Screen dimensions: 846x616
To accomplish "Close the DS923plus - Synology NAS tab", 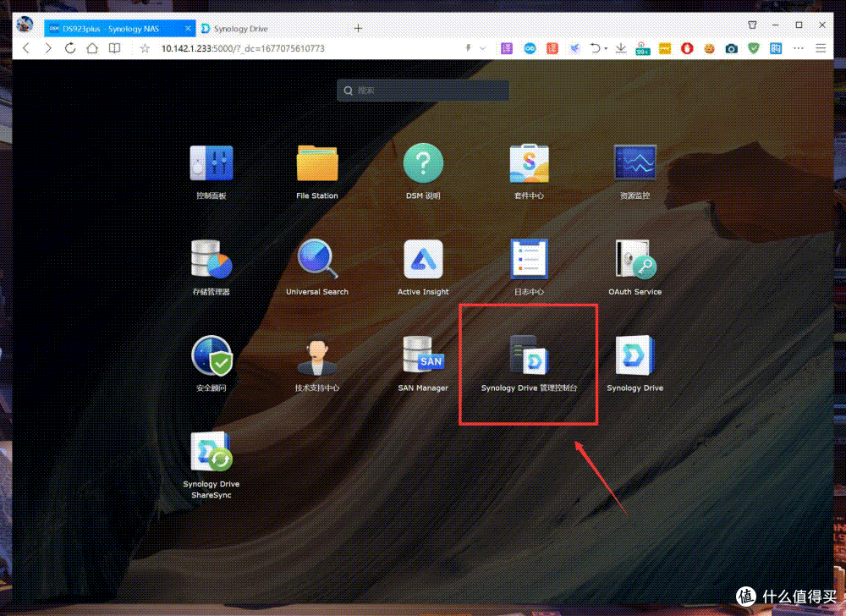I will pos(188,28).
